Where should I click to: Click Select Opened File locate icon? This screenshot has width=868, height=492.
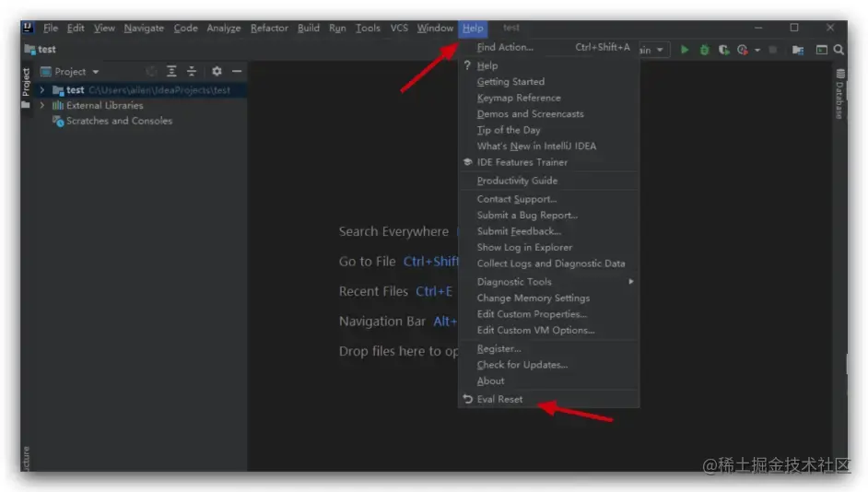[x=151, y=71]
